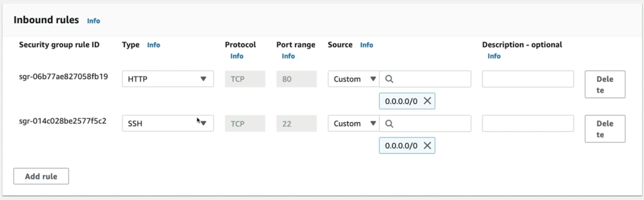Focus the HTTP rule description field
Screen dimensions: 644x200
pyautogui.click(x=528, y=79)
